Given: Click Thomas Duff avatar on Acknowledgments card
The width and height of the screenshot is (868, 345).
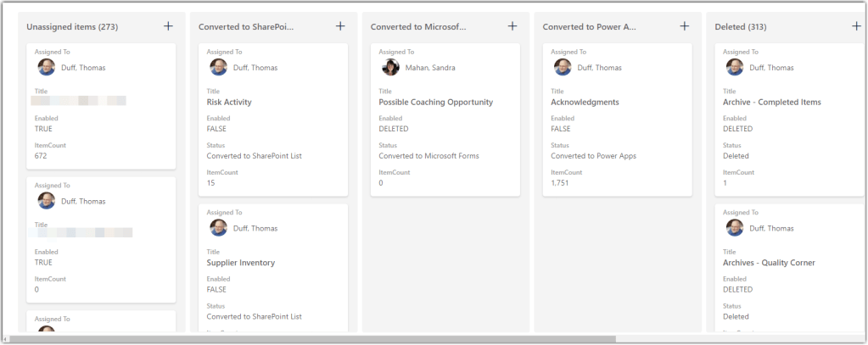Looking at the screenshot, I should (x=563, y=68).
